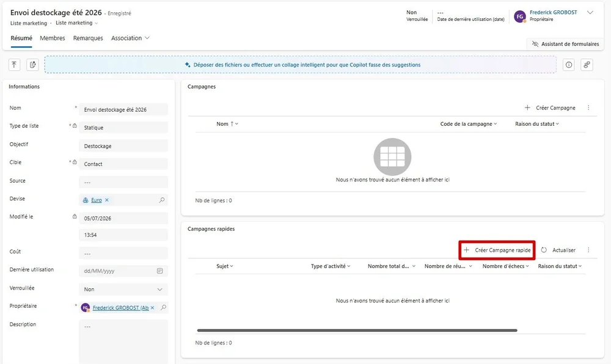The width and height of the screenshot is (611, 364).
Task: Switch to the Remarques tab
Action: coord(88,38)
